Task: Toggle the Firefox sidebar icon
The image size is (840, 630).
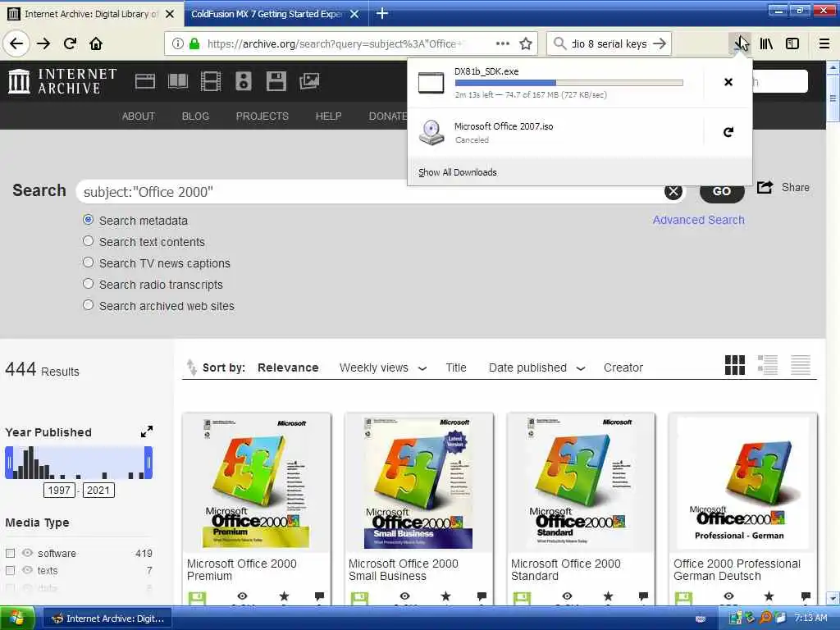Action: 792,43
